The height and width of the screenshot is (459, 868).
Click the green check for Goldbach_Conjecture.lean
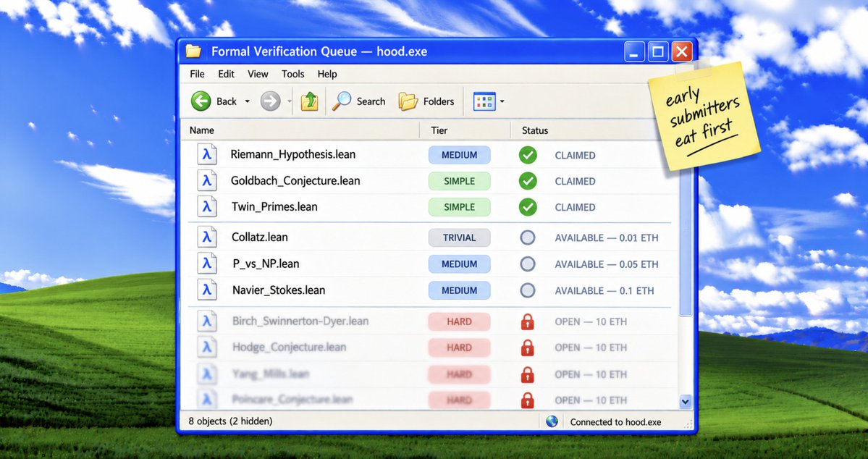pos(528,181)
